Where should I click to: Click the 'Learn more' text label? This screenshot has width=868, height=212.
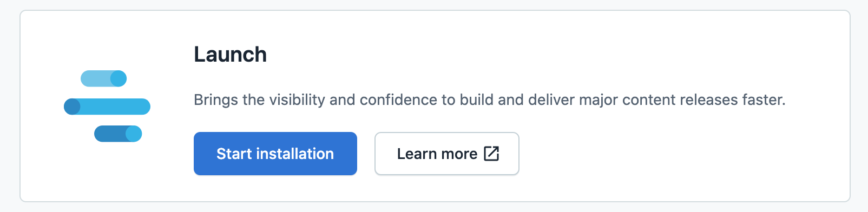[437, 154]
